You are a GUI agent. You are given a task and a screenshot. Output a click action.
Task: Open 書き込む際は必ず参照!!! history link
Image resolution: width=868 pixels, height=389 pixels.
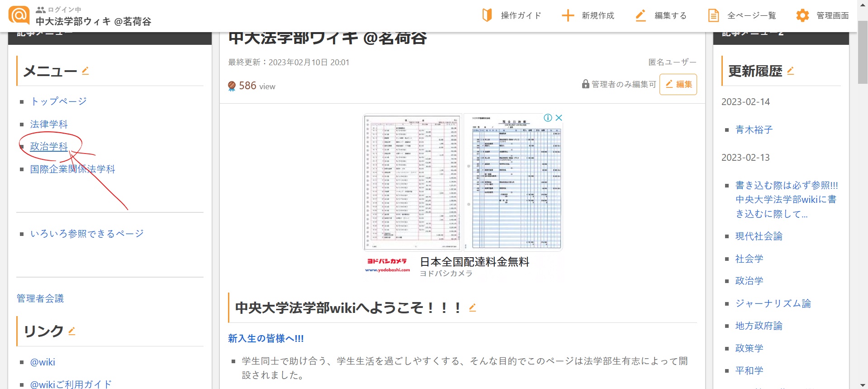(x=786, y=199)
